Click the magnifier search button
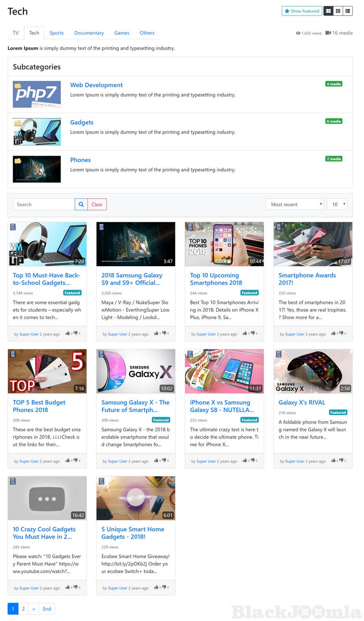The width and height of the screenshot is (364, 621). coord(81,204)
